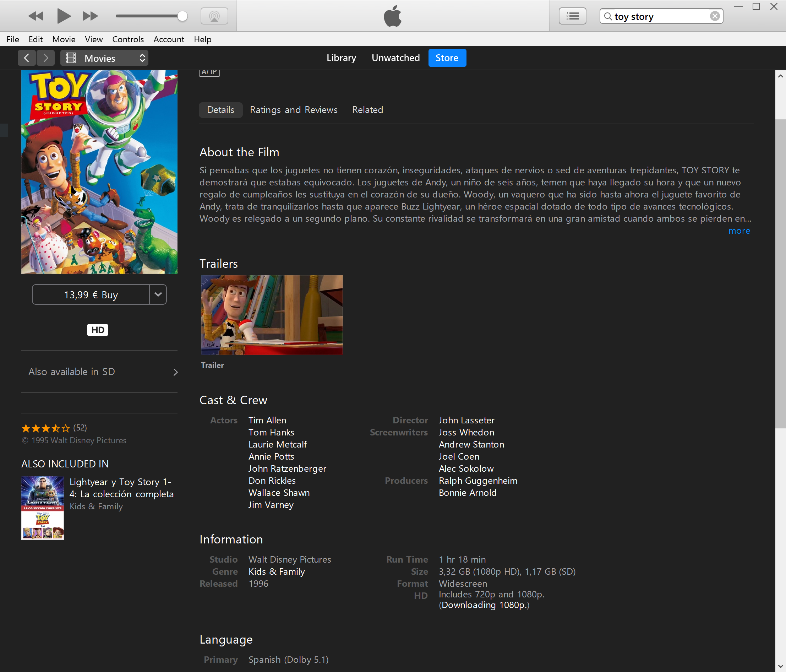This screenshot has height=672, width=786.
Task: Open the Controls menu
Action: click(128, 39)
